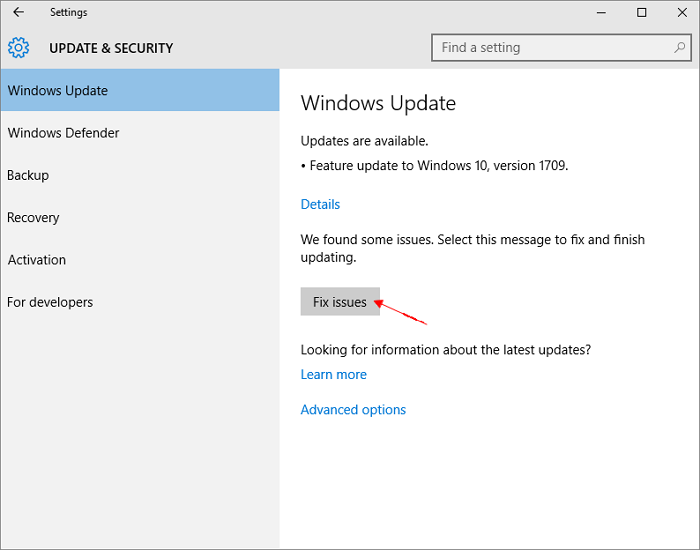The width and height of the screenshot is (700, 550).
Task: Go to the Backup section
Action: [28, 175]
